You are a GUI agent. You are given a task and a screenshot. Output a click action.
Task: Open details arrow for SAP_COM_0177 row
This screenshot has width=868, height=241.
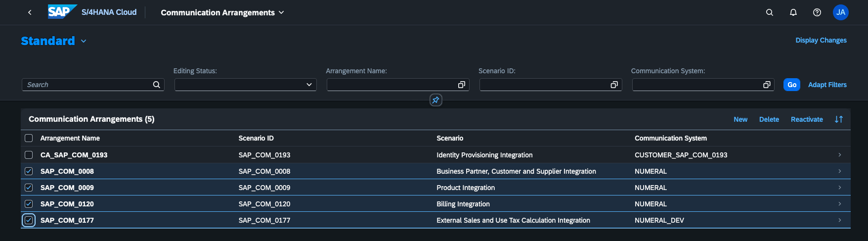840,220
